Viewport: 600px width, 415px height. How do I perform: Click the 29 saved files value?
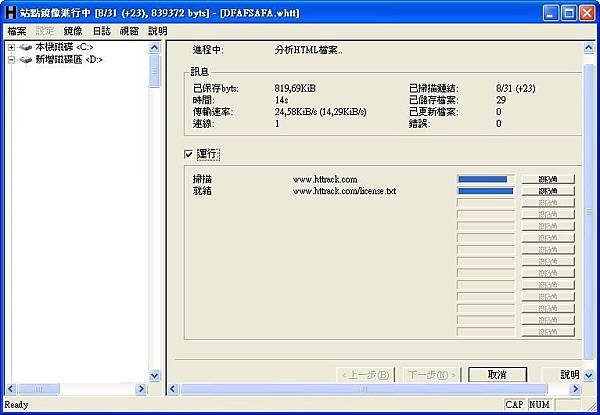point(501,100)
